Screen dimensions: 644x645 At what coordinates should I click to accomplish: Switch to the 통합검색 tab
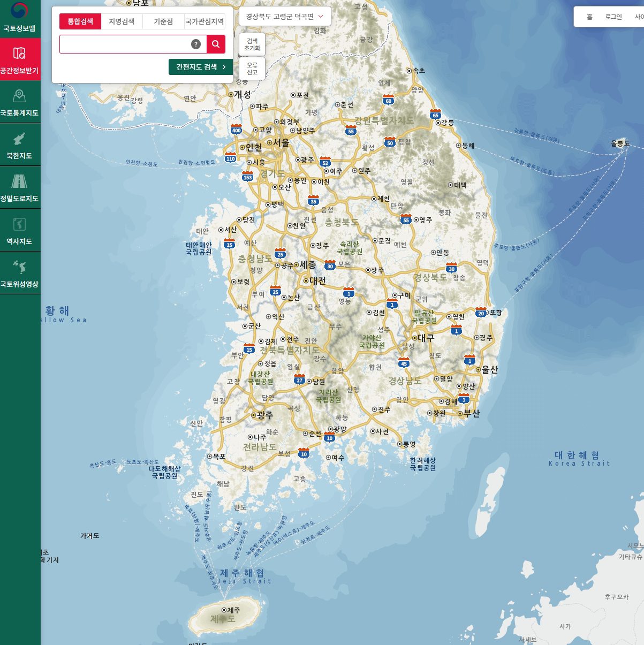80,21
